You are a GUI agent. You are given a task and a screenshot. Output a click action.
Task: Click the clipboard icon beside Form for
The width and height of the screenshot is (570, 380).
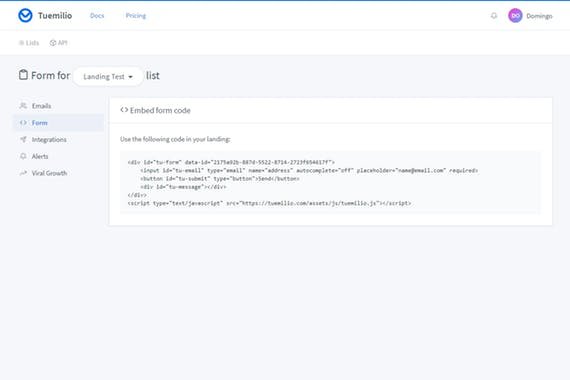(23, 75)
